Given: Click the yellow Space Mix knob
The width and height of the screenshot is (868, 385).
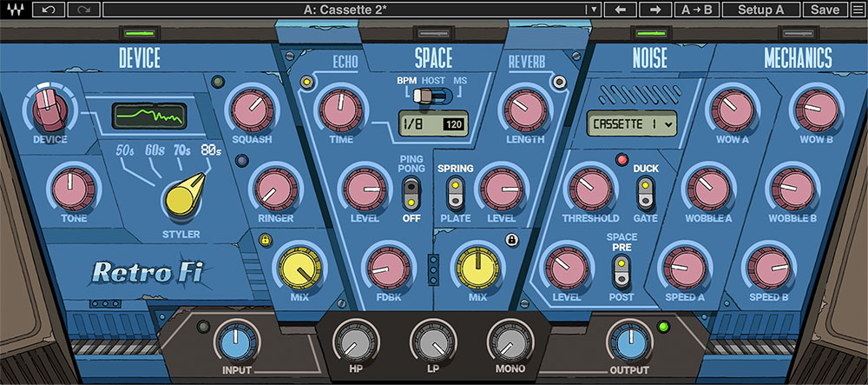Looking at the screenshot, I should pos(477,269).
